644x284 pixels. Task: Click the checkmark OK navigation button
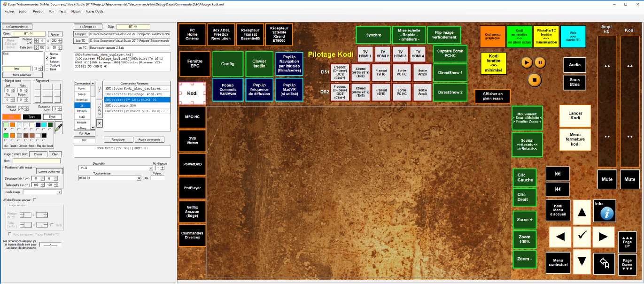pos(582,236)
